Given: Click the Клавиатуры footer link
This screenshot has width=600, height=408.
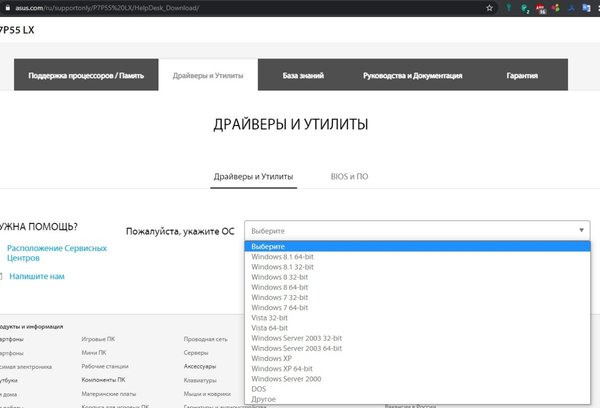Looking at the screenshot, I should point(200,380).
